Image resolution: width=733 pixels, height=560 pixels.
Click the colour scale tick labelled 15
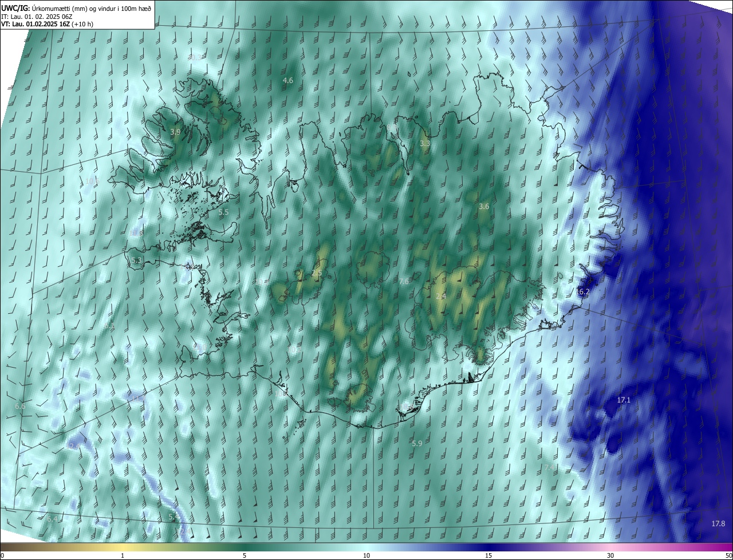(488, 555)
